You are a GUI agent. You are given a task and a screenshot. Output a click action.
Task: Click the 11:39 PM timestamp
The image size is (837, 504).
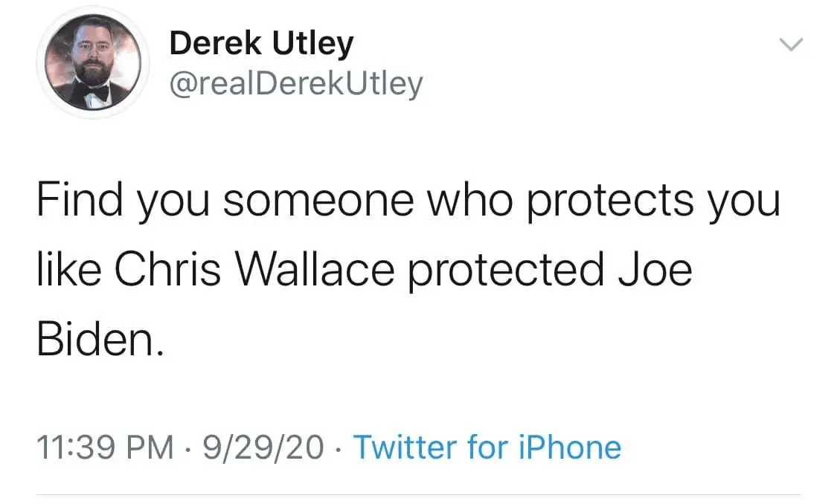(x=105, y=448)
